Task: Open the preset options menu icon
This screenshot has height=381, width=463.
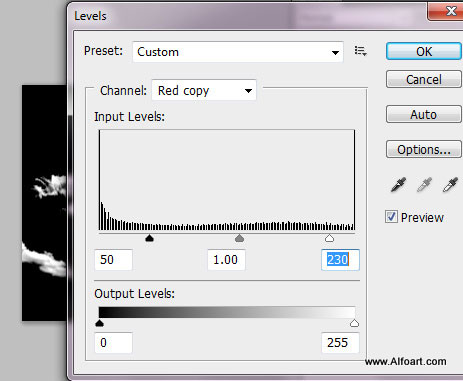Action: (360, 51)
